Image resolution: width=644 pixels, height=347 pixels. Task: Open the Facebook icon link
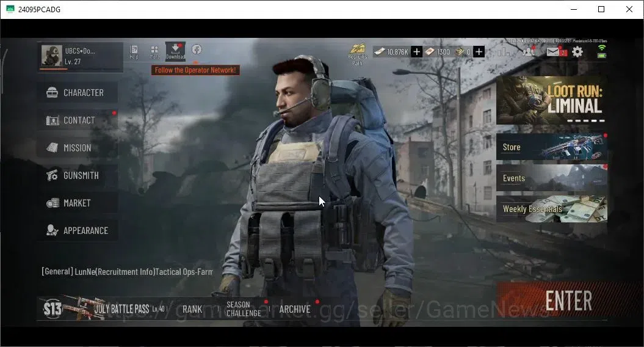tap(197, 49)
